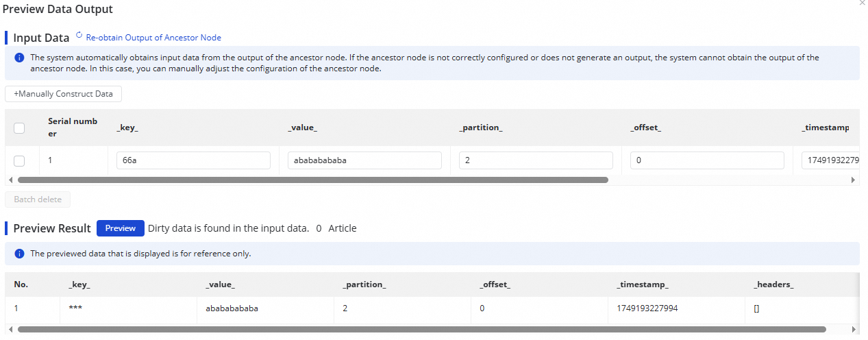Click the Batch delete button
Screen dimensions: 868x340
pos(38,199)
